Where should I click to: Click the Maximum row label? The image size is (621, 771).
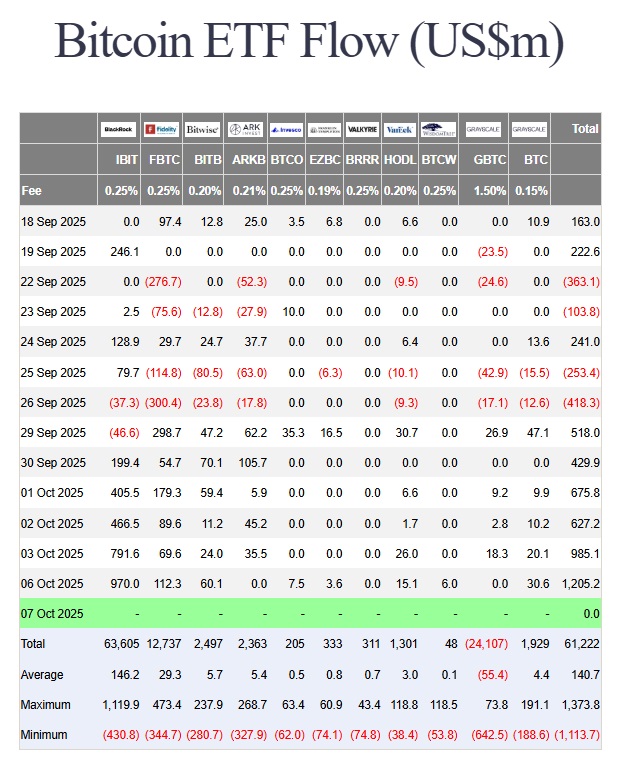coord(46,705)
